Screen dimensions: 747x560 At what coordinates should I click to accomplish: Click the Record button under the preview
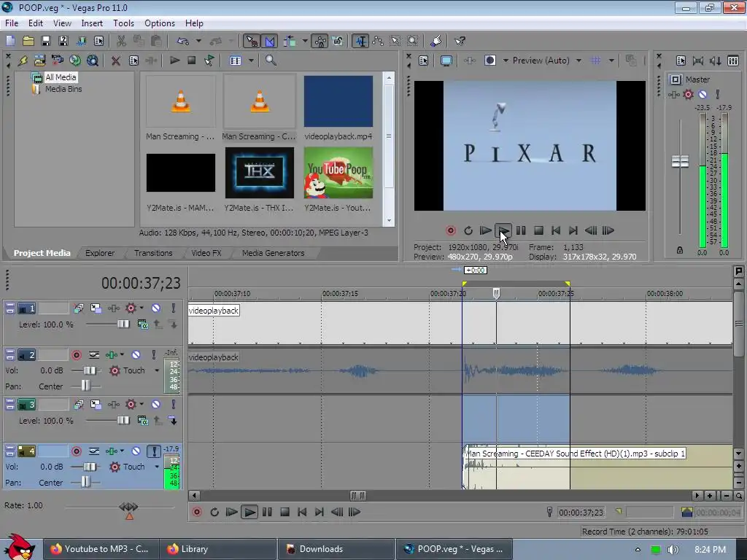tap(451, 230)
